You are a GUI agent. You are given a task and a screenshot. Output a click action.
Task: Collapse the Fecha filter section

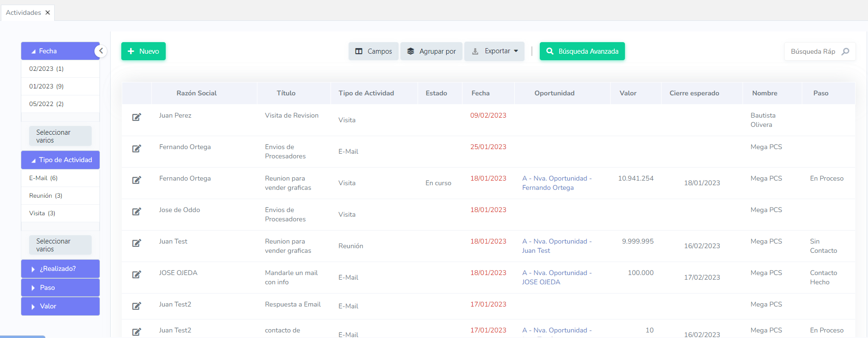click(x=60, y=51)
